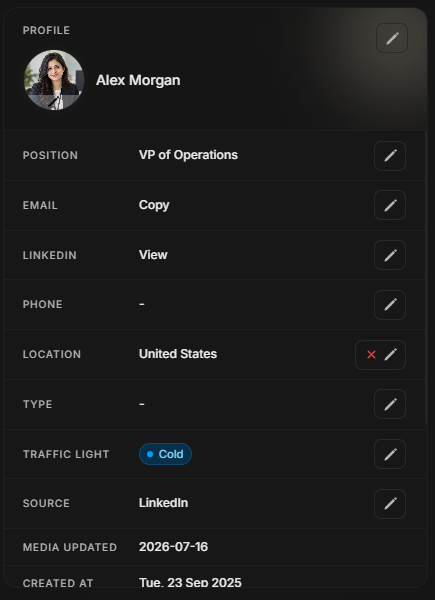
Task: Edit Location using the pencil icon
Action: click(390, 355)
